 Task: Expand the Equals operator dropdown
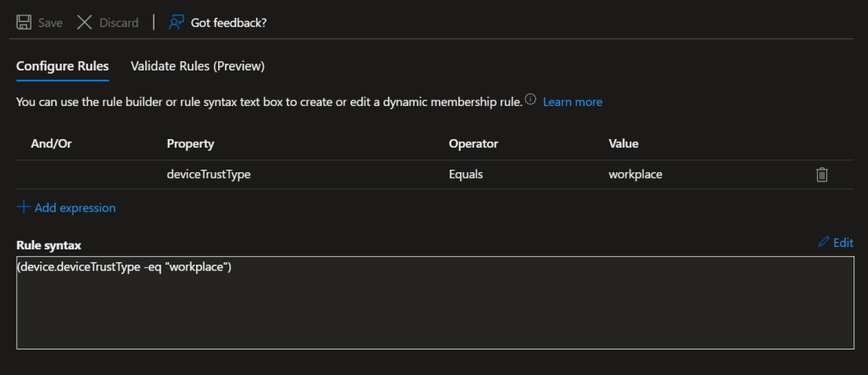click(x=468, y=175)
